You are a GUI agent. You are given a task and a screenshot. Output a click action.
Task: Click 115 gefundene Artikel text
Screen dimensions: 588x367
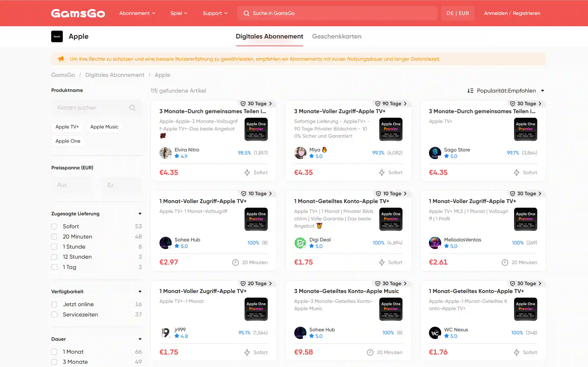tap(178, 91)
